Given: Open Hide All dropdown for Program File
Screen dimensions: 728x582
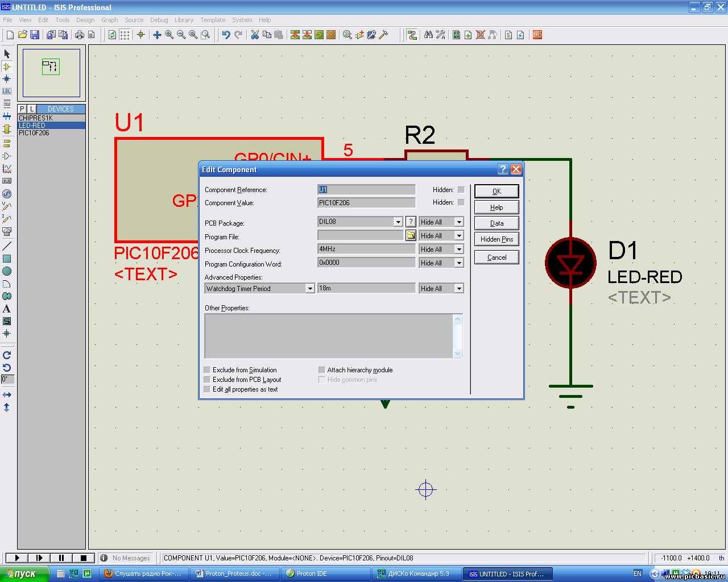Looking at the screenshot, I should coord(459,235).
